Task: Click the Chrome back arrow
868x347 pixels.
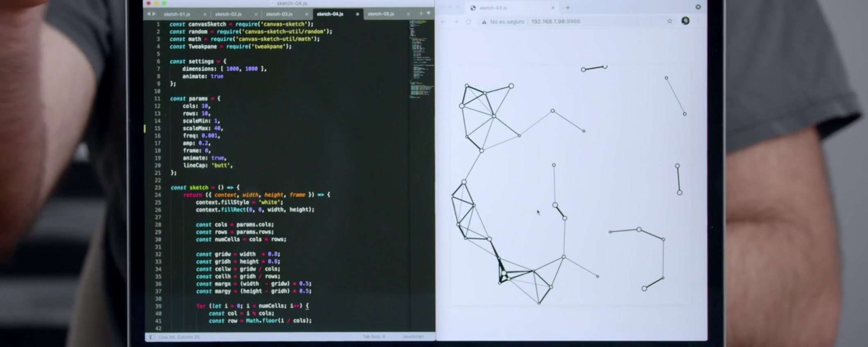Action: 443,22
